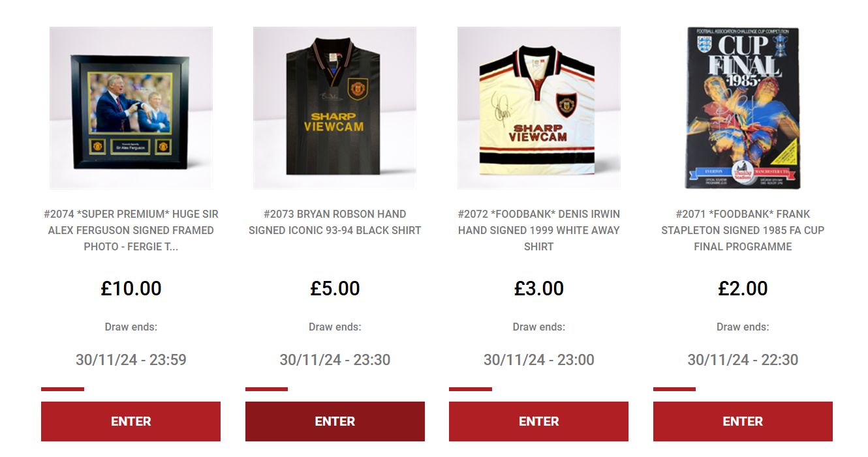Click the 30/11/24 - 23:00 draw end date
The height and width of the screenshot is (457, 868).
[x=539, y=360]
